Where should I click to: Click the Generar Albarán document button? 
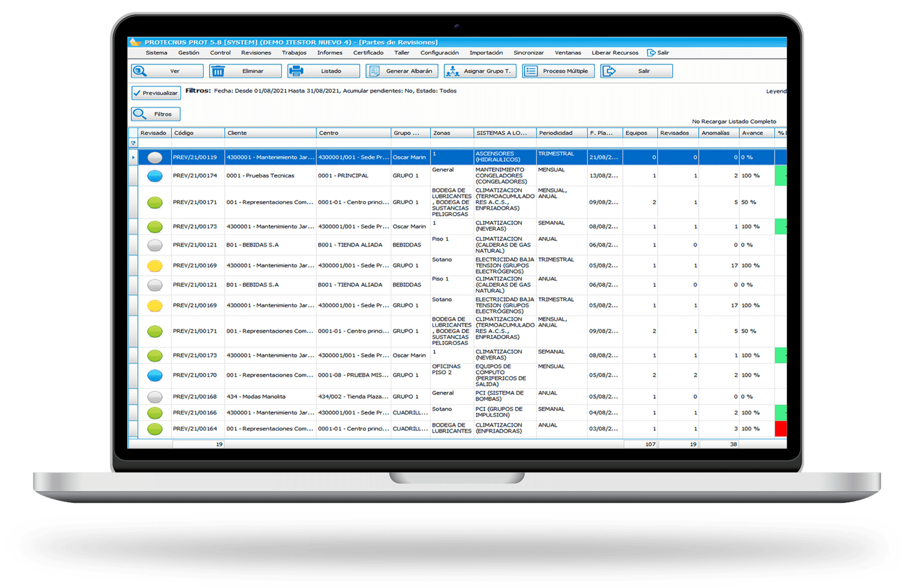pyautogui.click(x=402, y=71)
